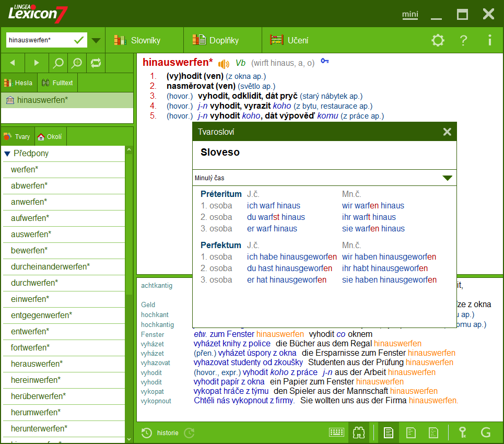Image resolution: width=504 pixels, height=444 pixels.
Task: Click scroll-down arrow of prefix list
Action: coord(129,439)
